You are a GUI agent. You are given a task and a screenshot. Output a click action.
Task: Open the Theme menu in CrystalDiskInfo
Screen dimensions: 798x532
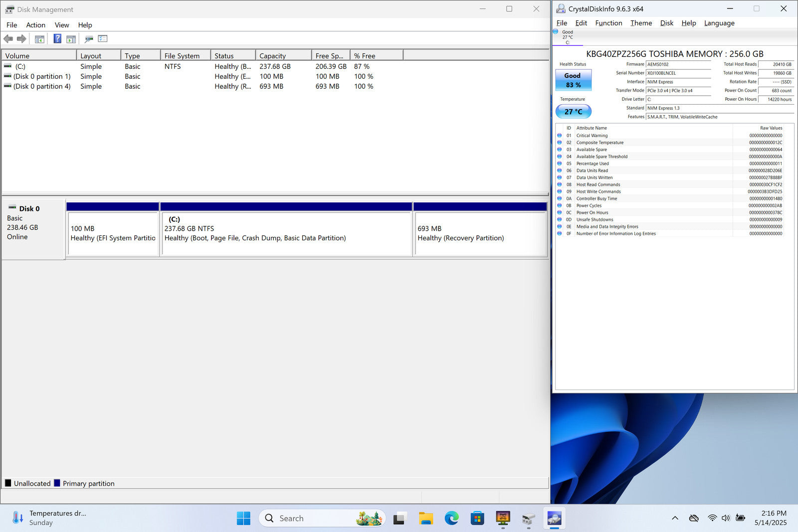641,23
